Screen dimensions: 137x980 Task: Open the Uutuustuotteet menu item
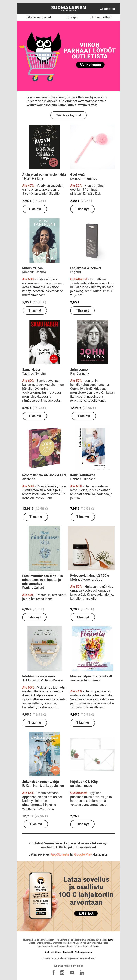[101, 17]
